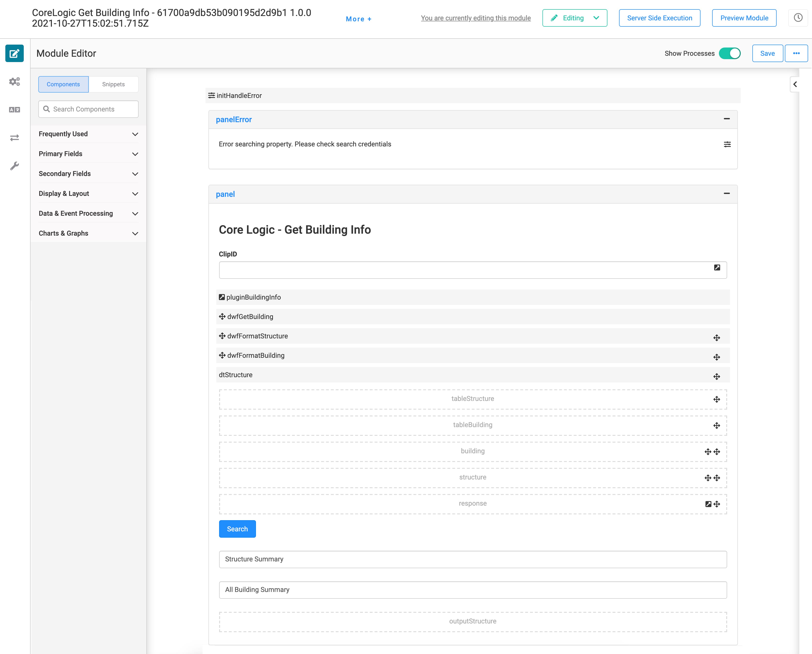Click the response component label

point(473,503)
